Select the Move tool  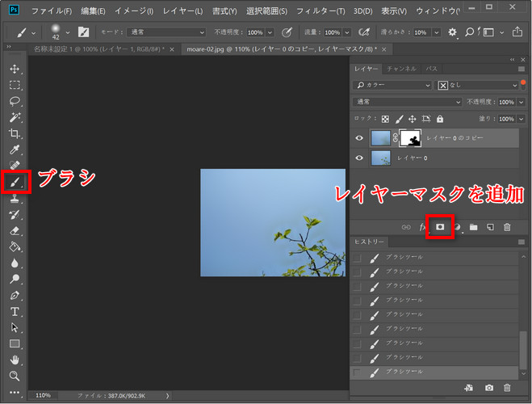tap(15, 69)
